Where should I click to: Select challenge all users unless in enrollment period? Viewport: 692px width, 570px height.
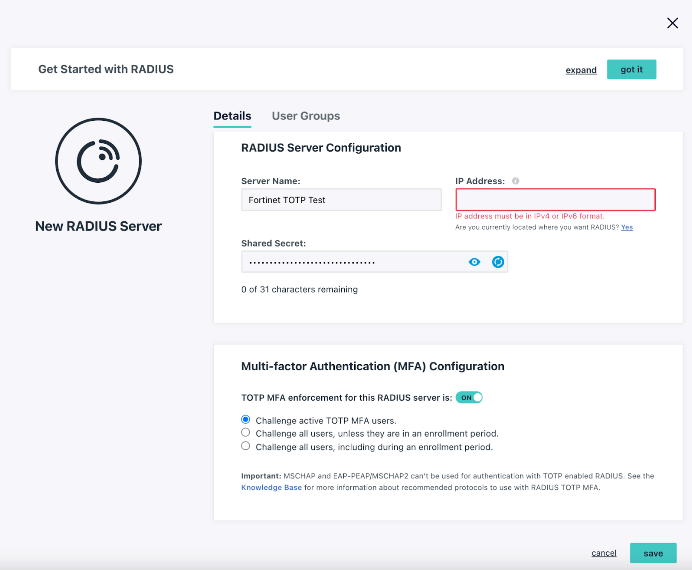[246, 433]
